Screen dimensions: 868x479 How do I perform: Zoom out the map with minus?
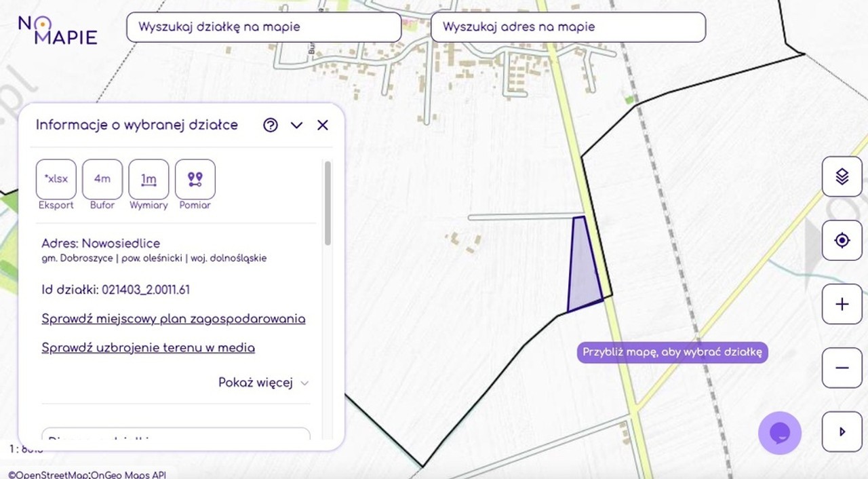pos(842,368)
